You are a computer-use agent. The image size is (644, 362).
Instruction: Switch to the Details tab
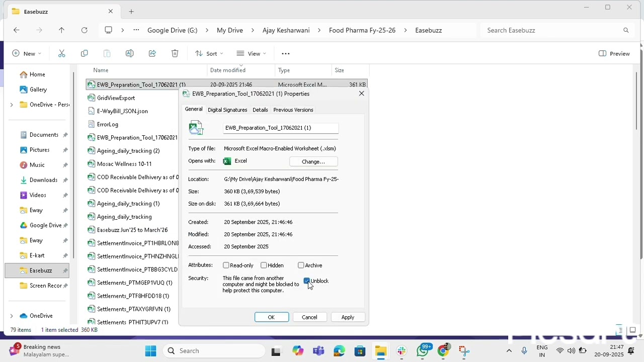pos(260,110)
